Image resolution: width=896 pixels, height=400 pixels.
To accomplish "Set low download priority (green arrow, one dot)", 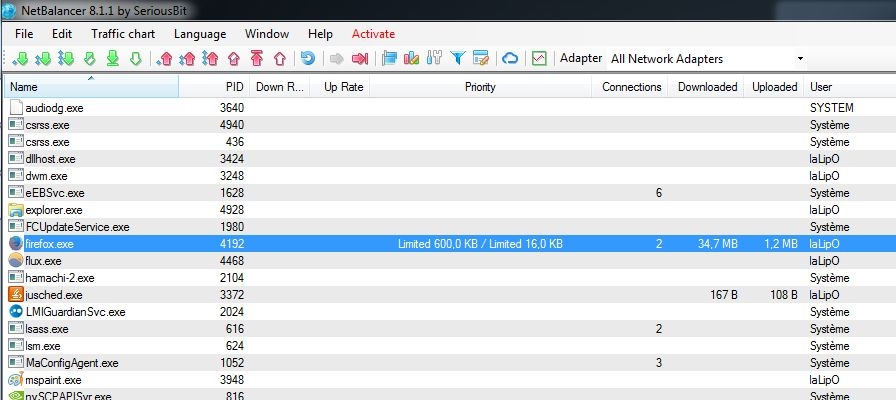I will pyautogui.click(x=20, y=58).
